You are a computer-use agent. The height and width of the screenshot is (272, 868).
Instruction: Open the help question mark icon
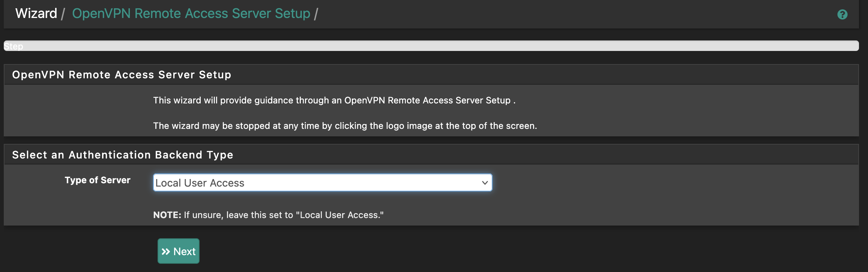pos(842,15)
